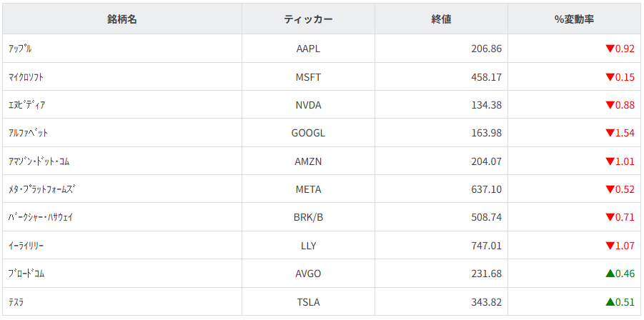644x320 pixels.
Task: Click the red down arrow beside 1.07
Action: (x=610, y=246)
